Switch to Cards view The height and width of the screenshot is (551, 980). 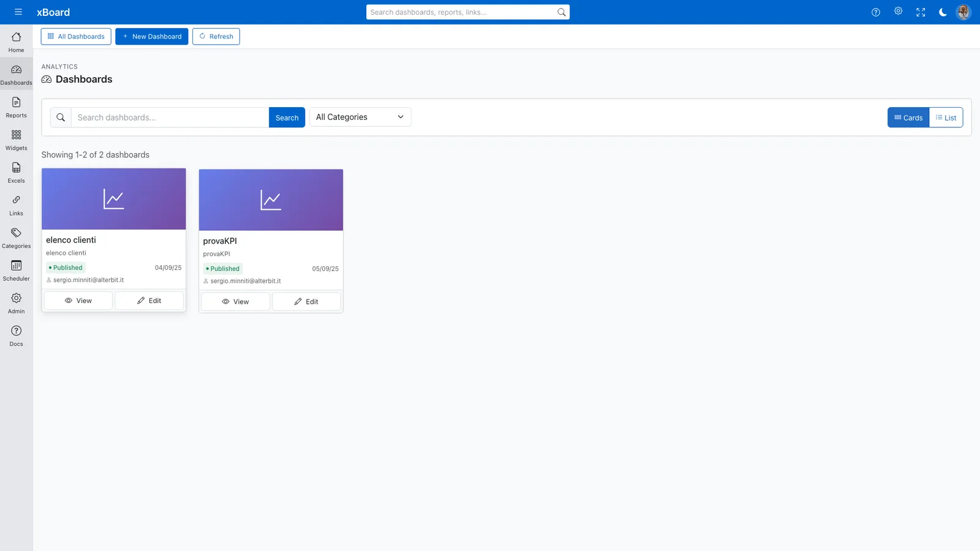[908, 118]
